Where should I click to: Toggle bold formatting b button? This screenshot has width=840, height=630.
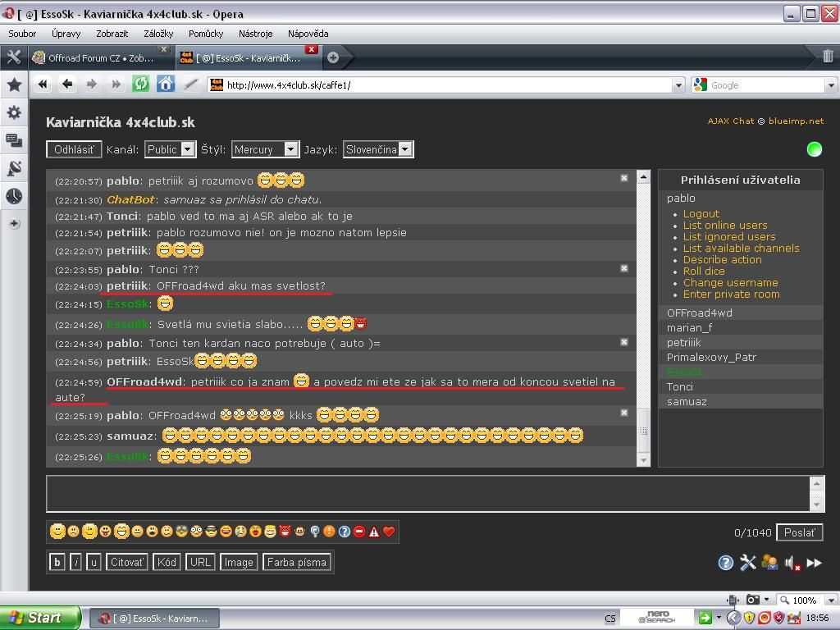click(57, 562)
